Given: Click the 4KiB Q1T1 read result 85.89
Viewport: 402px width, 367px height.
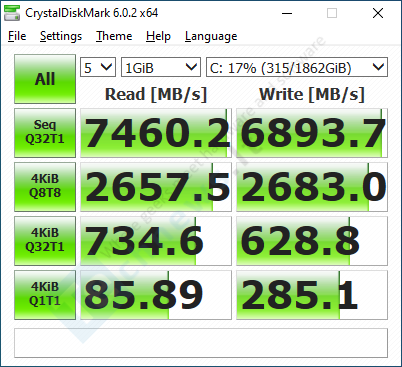Looking at the screenshot, I should [156, 295].
